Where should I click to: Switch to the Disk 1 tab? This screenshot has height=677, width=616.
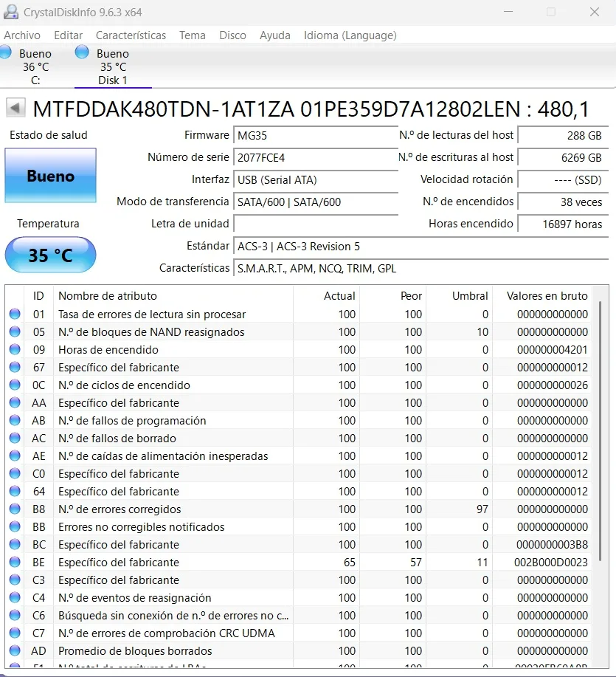[113, 66]
